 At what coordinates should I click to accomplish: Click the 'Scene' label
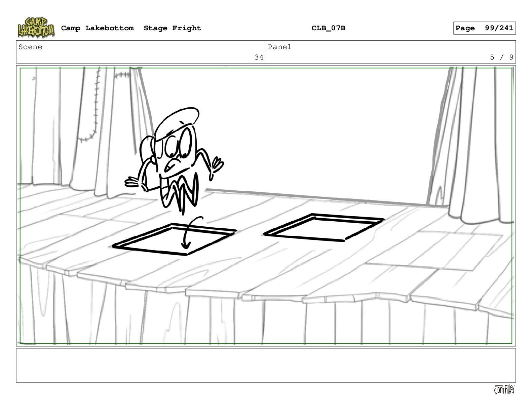tap(30, 47)
